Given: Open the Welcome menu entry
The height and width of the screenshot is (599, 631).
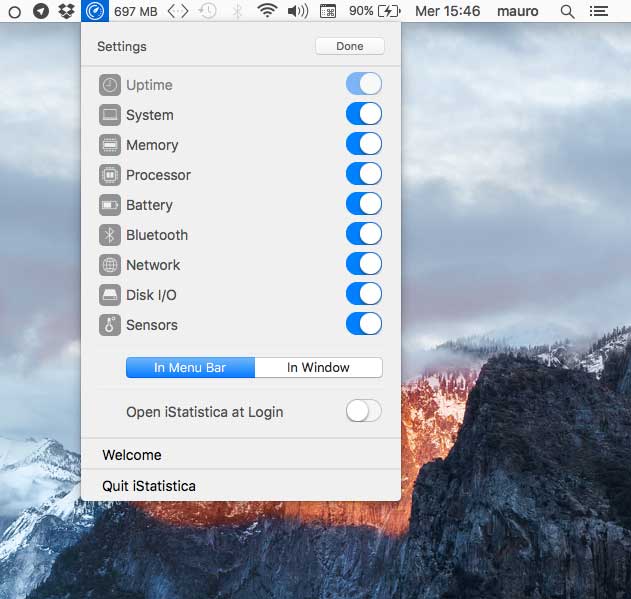Looking at the screenshot, I should click(241, 455).
